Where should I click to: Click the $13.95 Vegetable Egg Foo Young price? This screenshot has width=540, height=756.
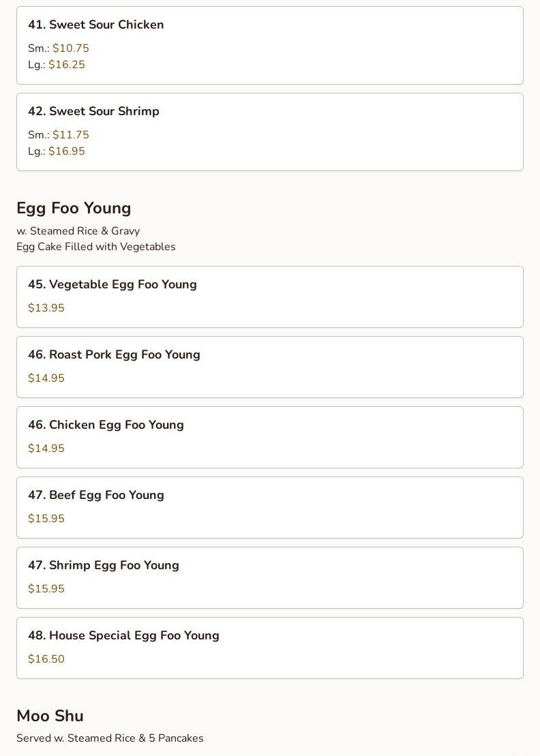coord(46,308)
